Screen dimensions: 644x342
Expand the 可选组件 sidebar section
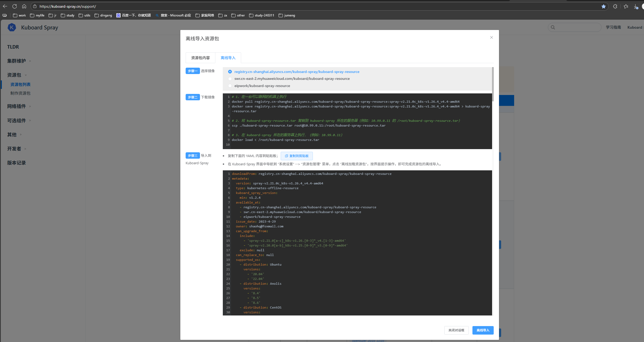(x=16, y=121)
